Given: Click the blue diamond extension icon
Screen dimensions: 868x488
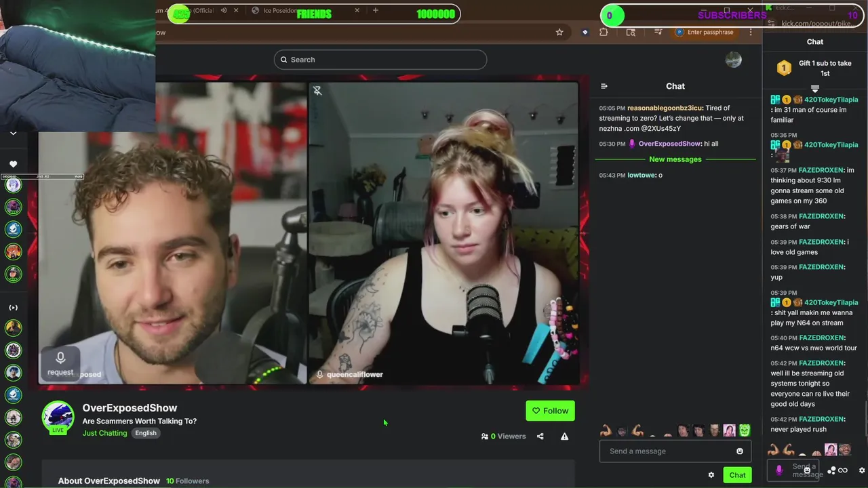Looking at the screenshot, I should point(585,32).
